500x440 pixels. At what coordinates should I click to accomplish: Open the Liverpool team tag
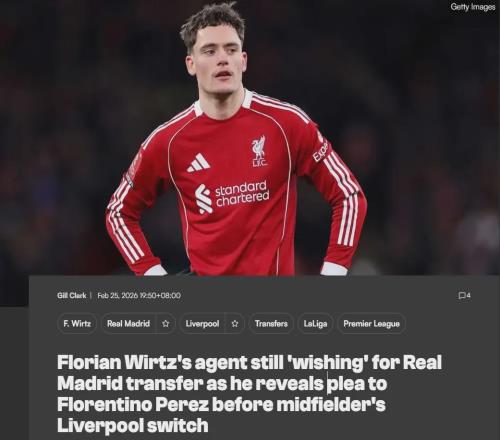tap(202, 324)
